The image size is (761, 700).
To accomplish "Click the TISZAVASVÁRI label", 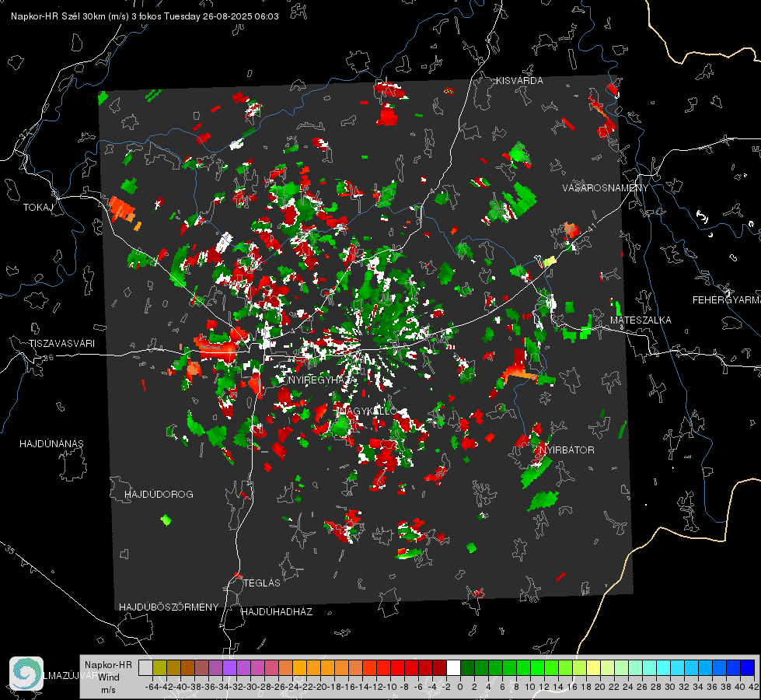I will click(61, 344).
